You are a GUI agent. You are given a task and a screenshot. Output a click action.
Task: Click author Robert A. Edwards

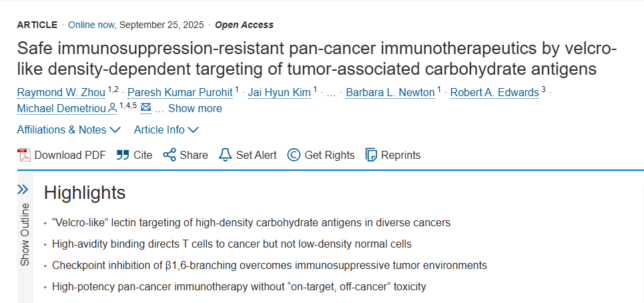494,92
